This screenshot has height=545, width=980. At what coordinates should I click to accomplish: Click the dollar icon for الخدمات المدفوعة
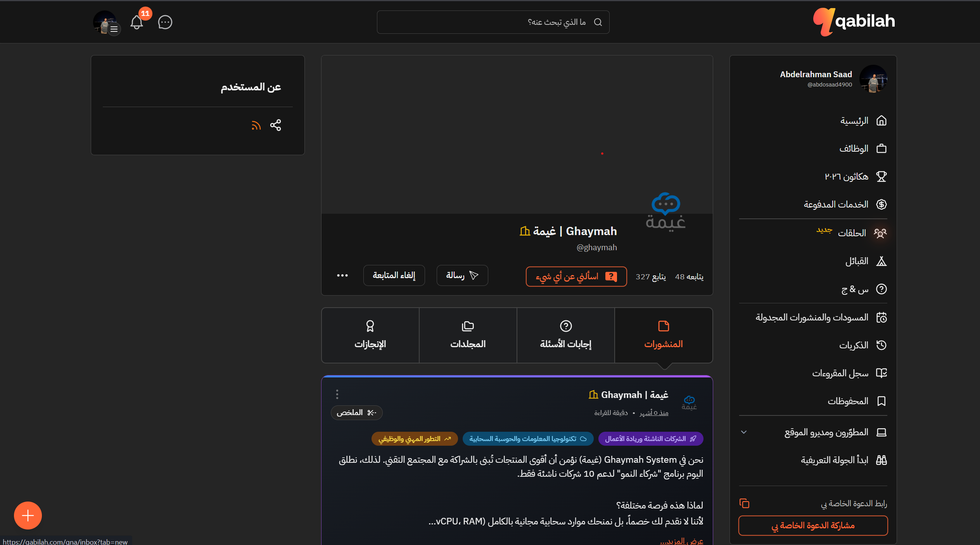(881, 204)
